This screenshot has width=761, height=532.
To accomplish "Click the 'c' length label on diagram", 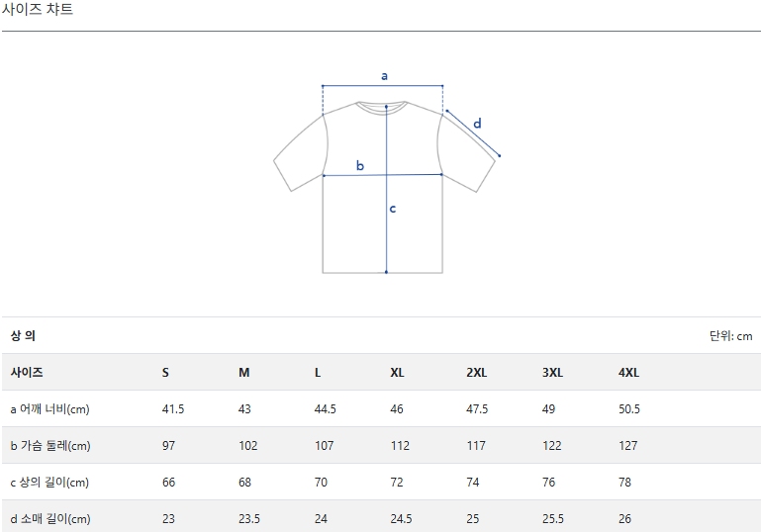I will [x=393, y=209].
